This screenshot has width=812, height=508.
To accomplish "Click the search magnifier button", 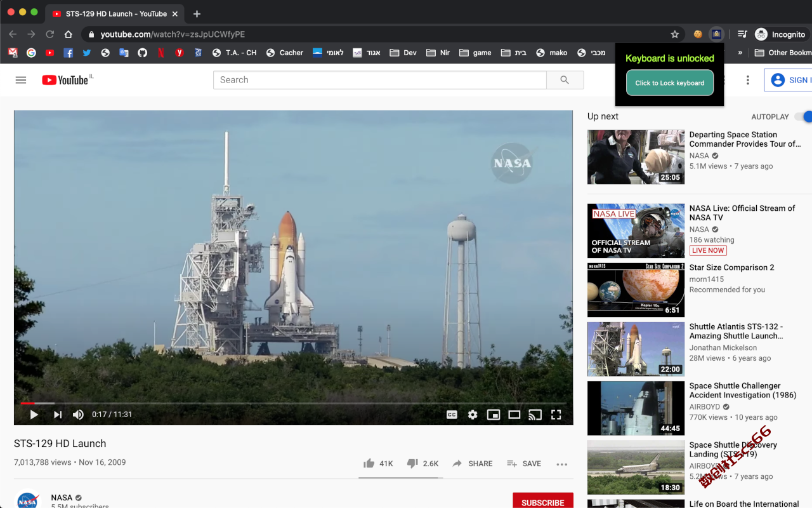I will click(x=565, y=80).
